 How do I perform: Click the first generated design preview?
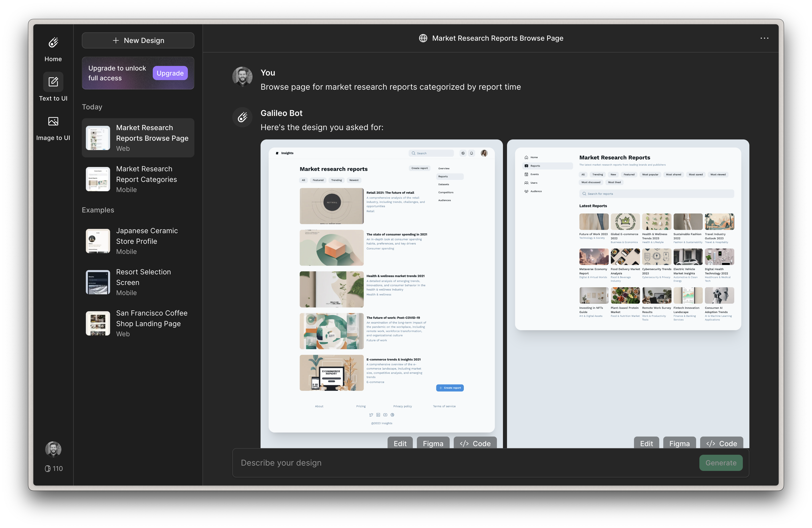click(382, 290)
